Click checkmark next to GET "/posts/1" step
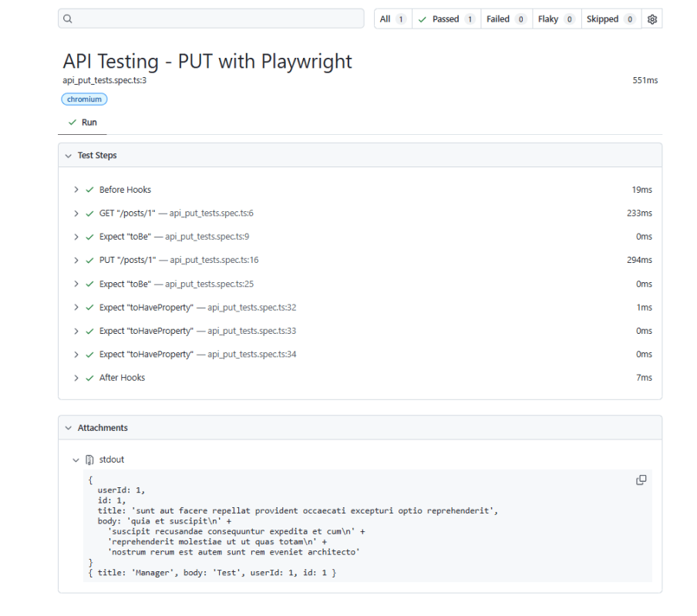This screenshot has height=616, width=697. tap(90, 214)
